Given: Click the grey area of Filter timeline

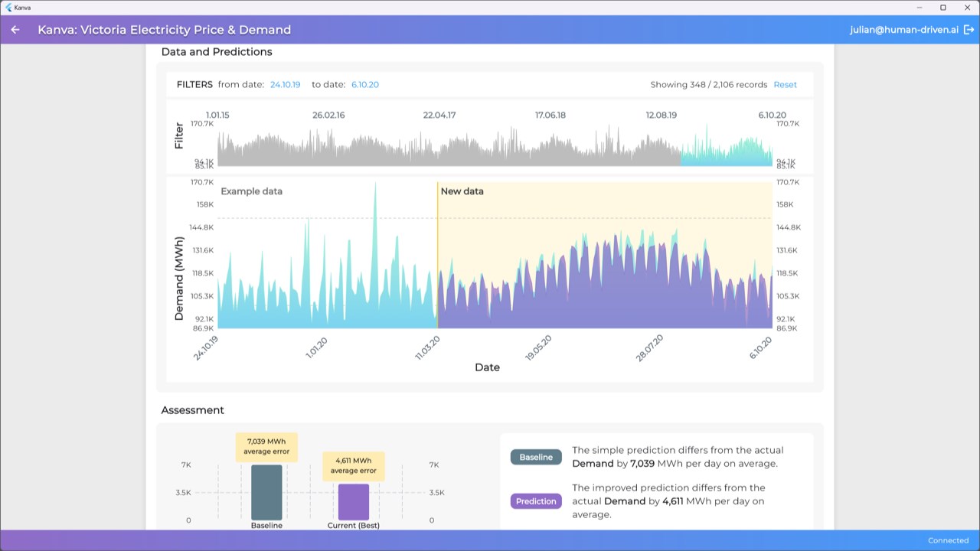Looking at the screenshot, I should coord(449,149).
